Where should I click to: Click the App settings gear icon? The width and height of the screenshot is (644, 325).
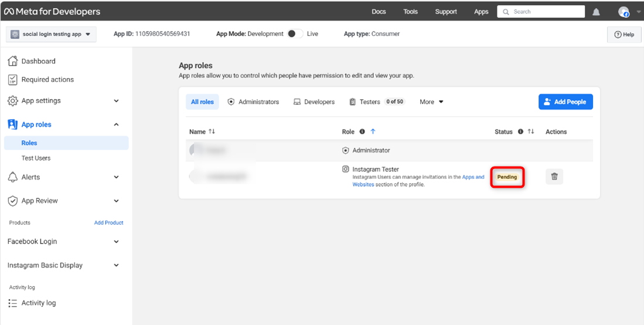13,101
